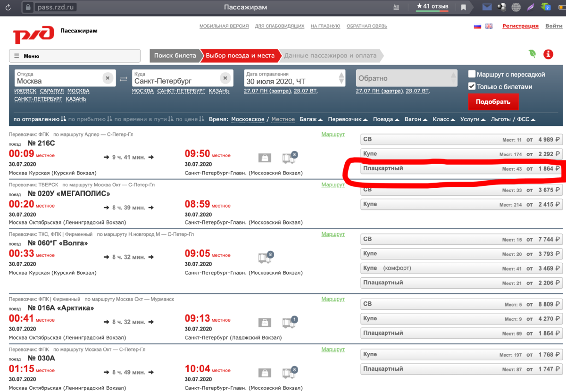Go to Поиск билета step
The width and height of the screenshot is (566, 392).
[175, 56]
